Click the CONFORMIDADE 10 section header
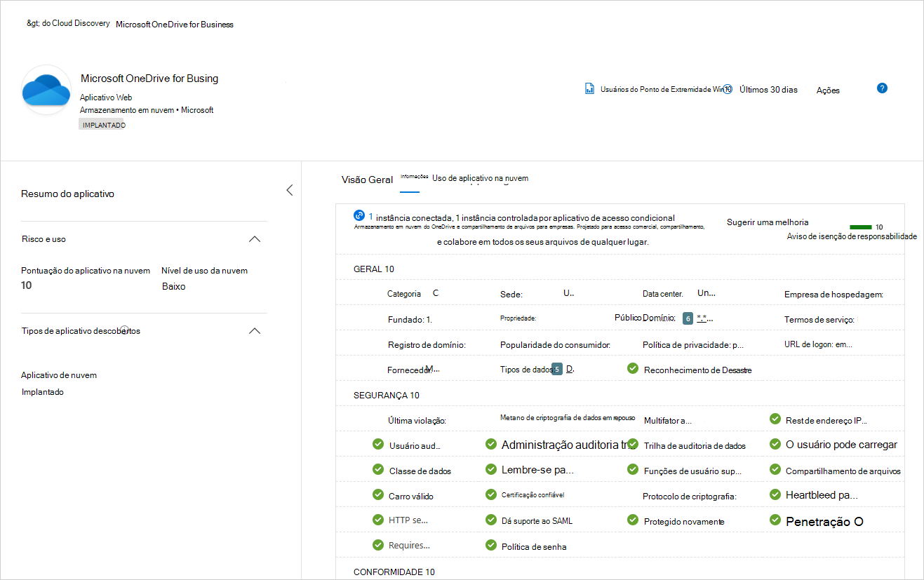 click(394, 572)
